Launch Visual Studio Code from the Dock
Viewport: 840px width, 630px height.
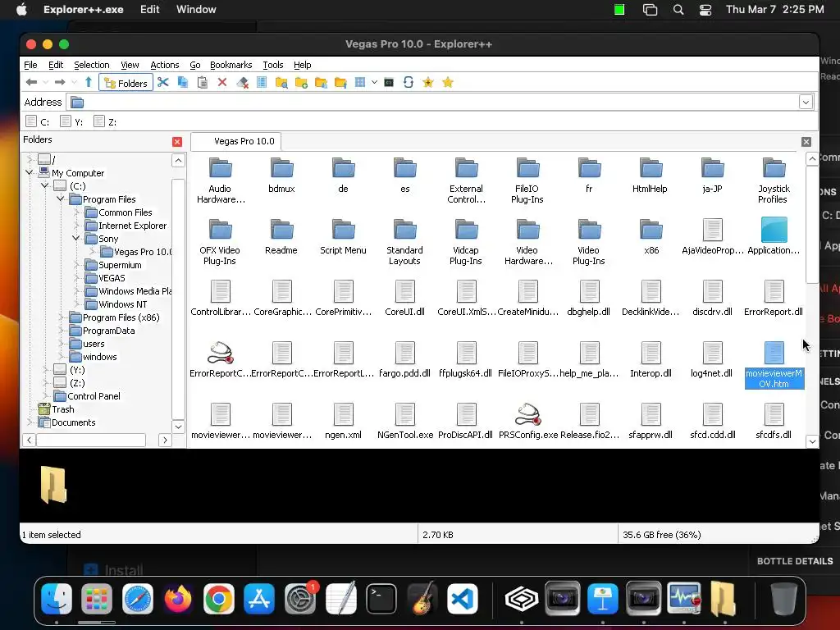[463, 598]
